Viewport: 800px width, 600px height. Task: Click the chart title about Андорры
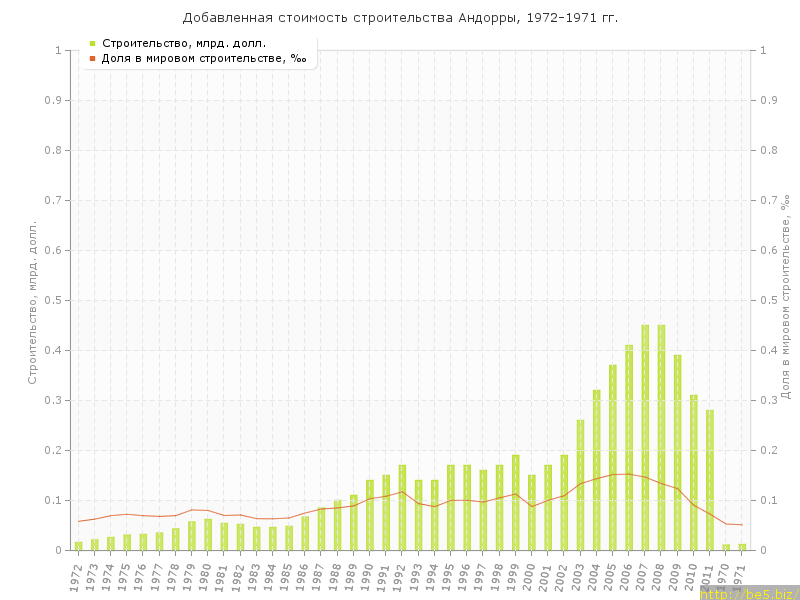point(400,18)
